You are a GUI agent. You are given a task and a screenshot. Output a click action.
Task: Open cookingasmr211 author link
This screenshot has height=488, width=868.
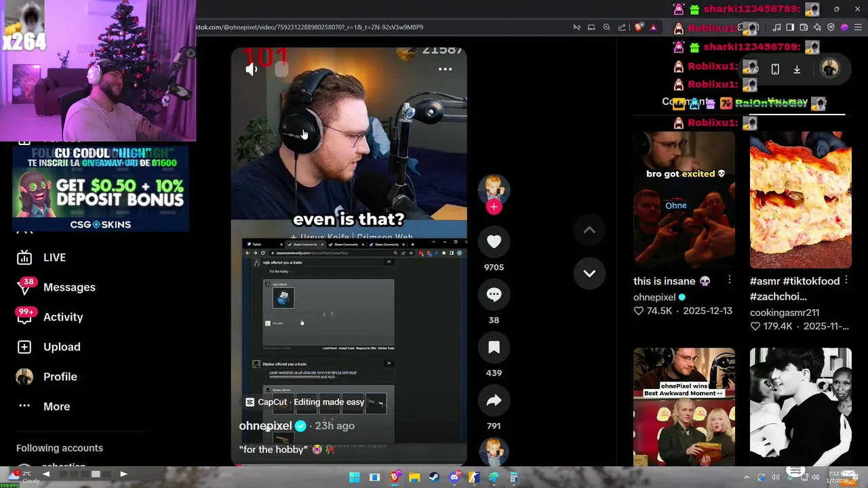click(785, 312)
